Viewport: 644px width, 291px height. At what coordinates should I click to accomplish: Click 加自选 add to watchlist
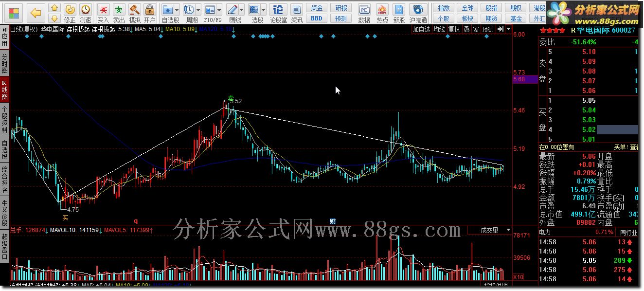[422, 29]
